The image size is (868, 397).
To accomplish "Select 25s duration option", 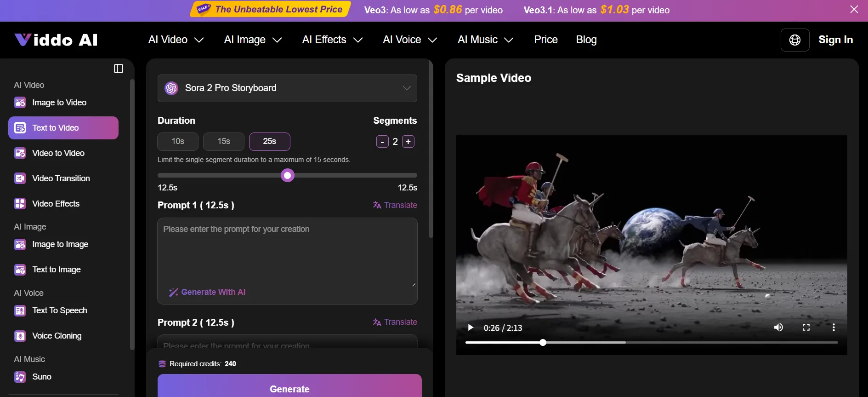I will click(270, 141).
